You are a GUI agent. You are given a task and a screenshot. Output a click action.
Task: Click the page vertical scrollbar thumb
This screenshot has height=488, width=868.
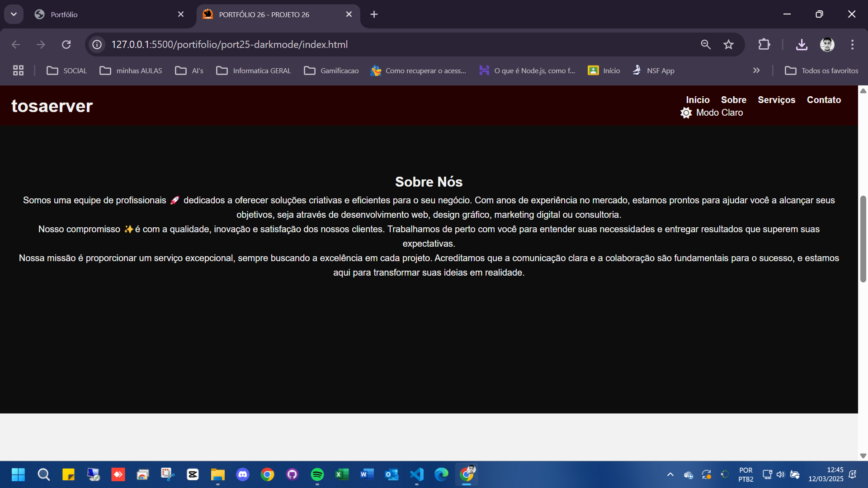point(863,239)
